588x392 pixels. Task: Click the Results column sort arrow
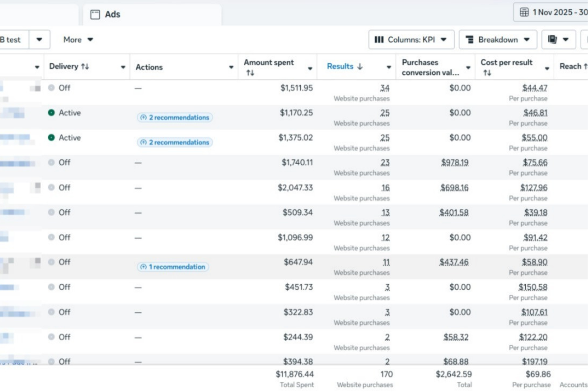[360, 67]
